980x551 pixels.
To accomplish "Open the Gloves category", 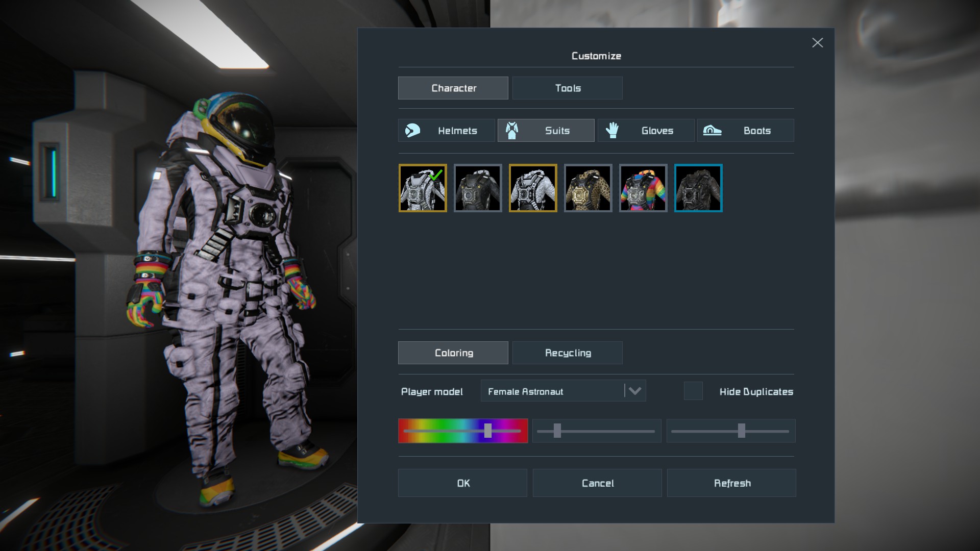I will tap(646, 131).
